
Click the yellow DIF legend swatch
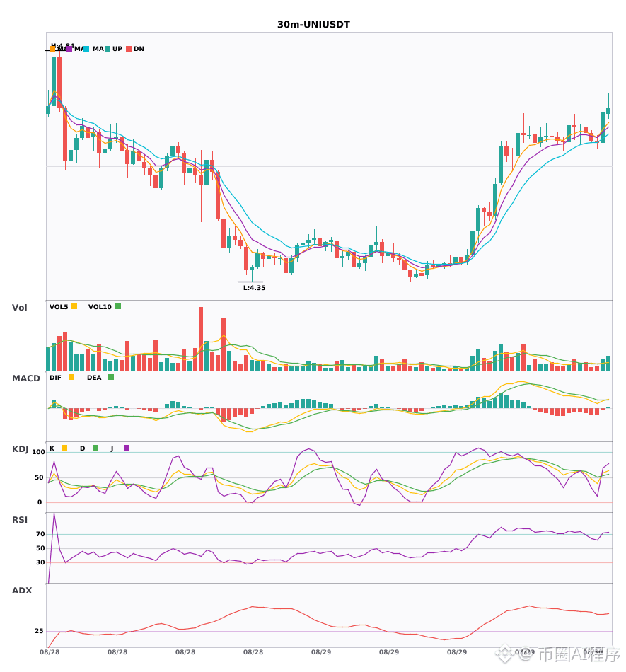(71, 377)
